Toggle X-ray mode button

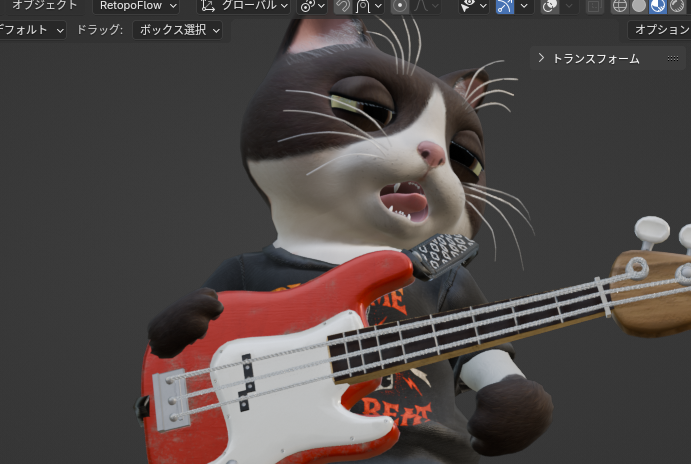[x=594, y=6]
